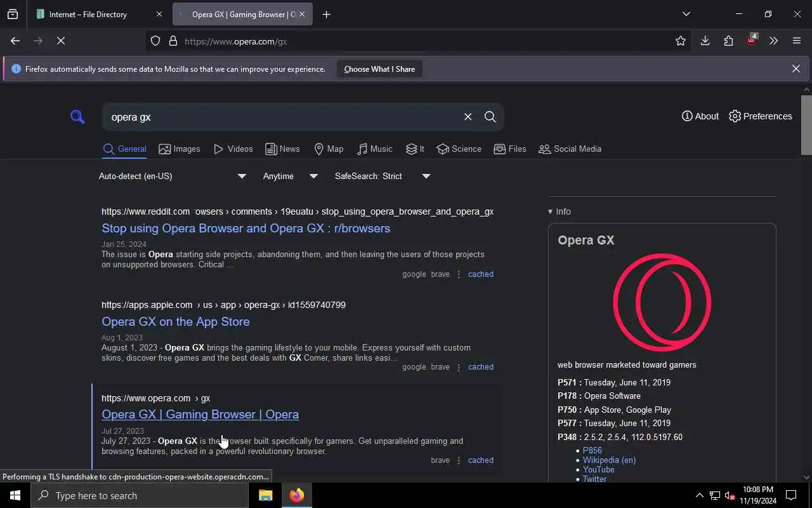This screenshot has height=508, width=812.
Task: Open the muted volume tray icon
Action: click(730, 495)
